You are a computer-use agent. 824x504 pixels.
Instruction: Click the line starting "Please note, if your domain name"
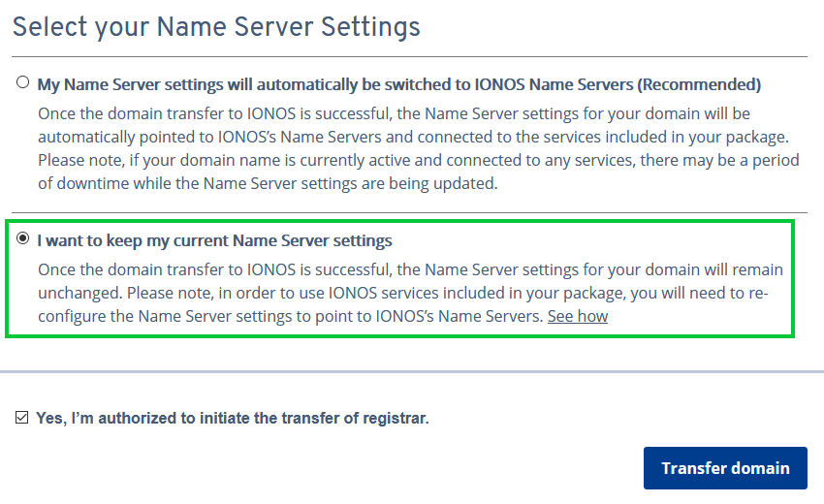(x=419, y=160)
